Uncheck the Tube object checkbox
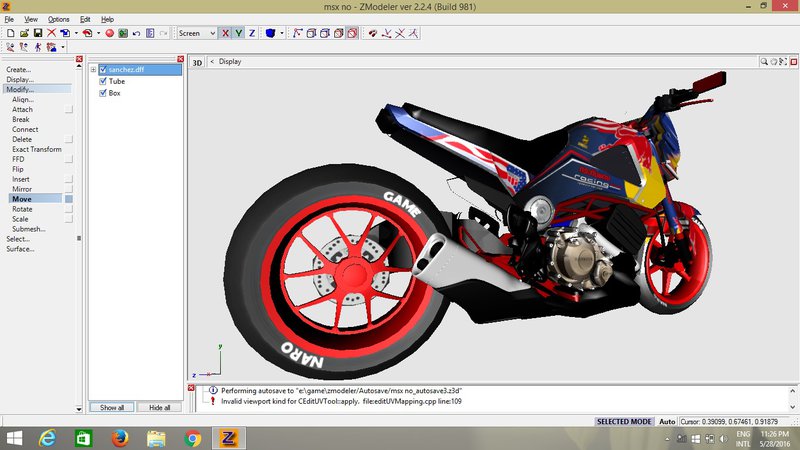Image resolution: width=800 pixels, height=450 pixels. tap(103, 81)
